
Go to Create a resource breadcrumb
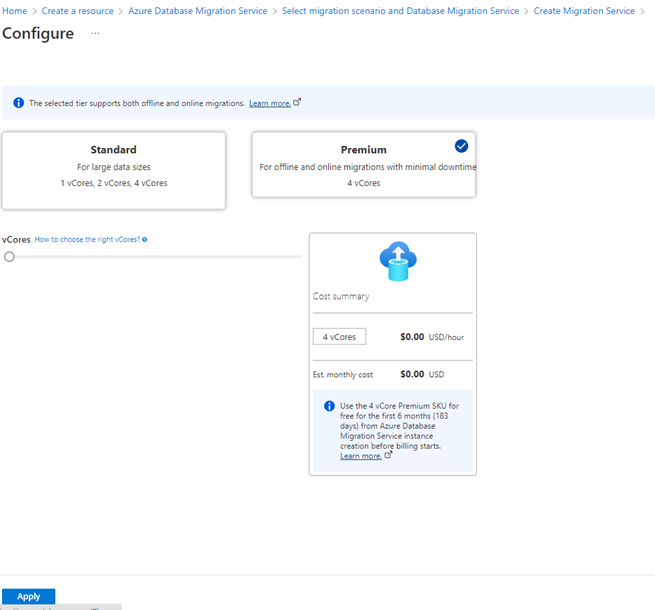77,11
